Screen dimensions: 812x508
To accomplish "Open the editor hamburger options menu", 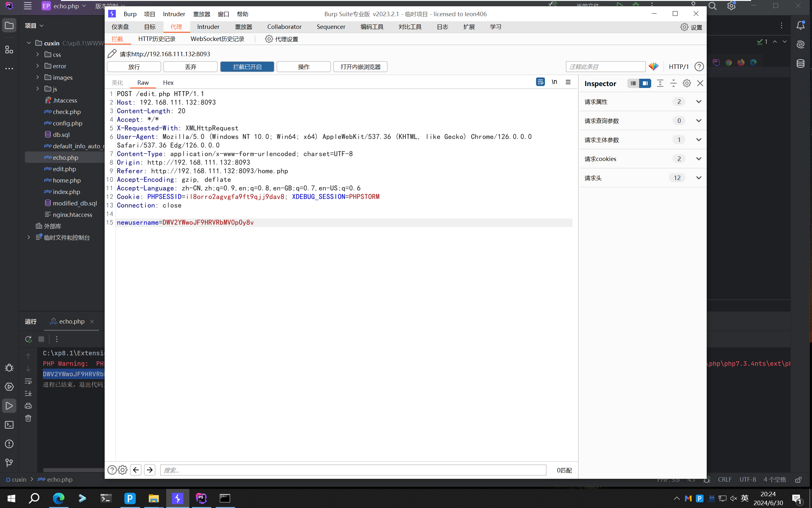I will [x=568, y=82].
